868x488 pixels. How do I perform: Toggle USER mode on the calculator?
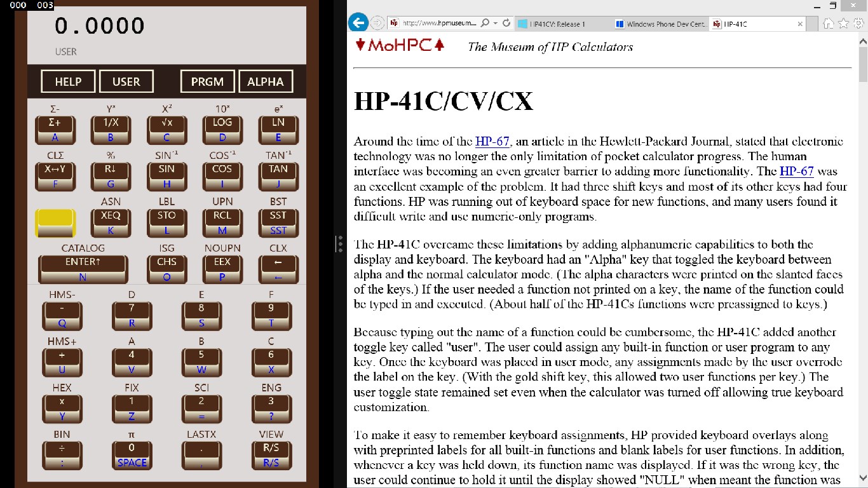(126, 81)
